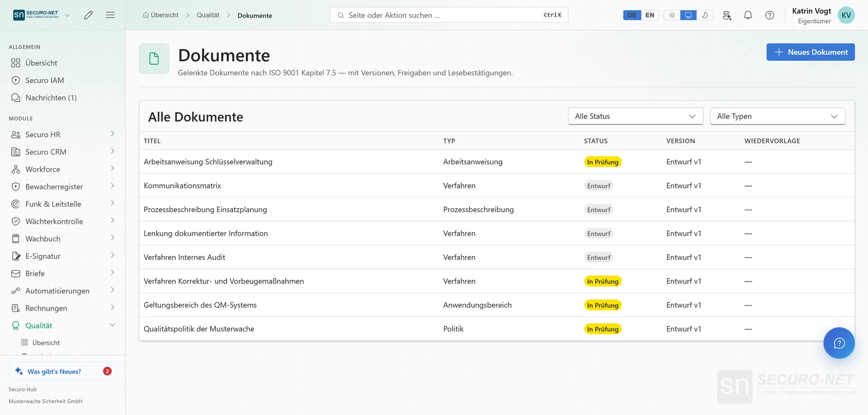
Task: Click the Dokumente page header icon
Action: coord(154,59)
